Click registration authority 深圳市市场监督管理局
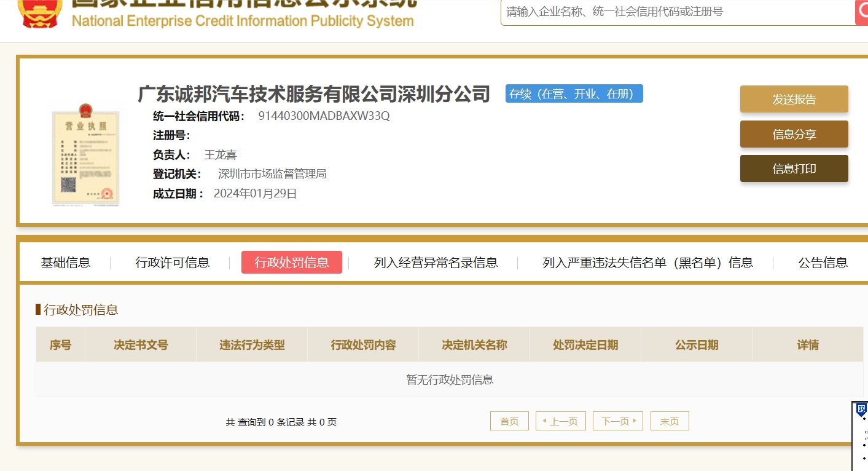 tap(272, 174)
